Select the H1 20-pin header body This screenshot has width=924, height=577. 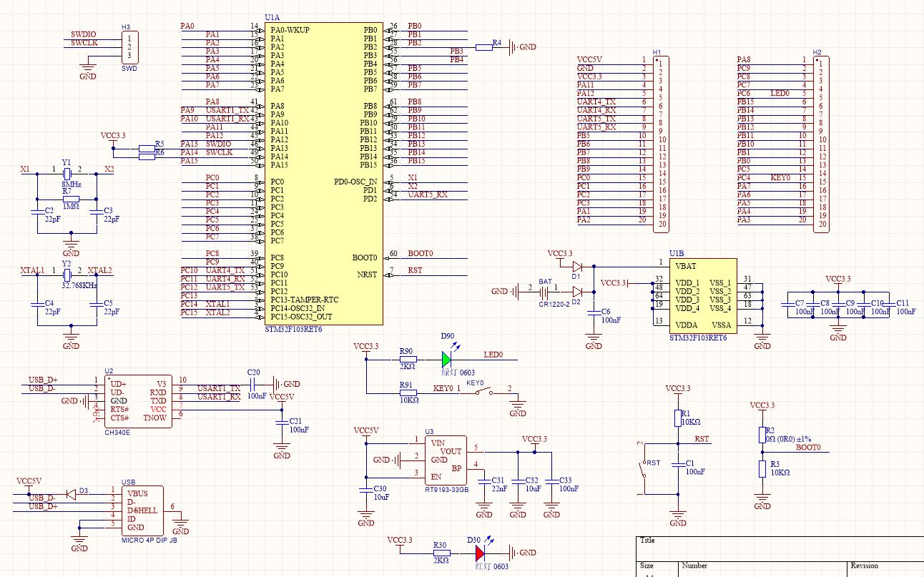(x=660, y=144)
